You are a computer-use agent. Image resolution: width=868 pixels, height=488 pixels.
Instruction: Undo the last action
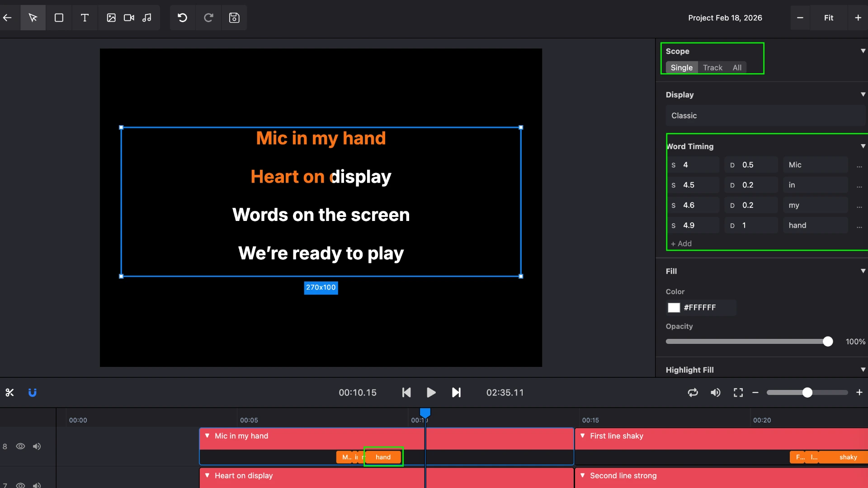click(x=182, y=18)
